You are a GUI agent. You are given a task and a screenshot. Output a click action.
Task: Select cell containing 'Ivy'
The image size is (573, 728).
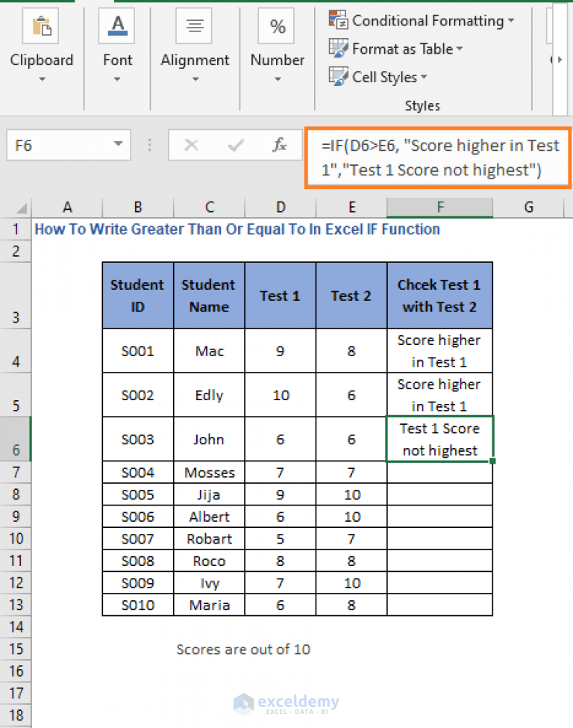click(x=209, y=583)
